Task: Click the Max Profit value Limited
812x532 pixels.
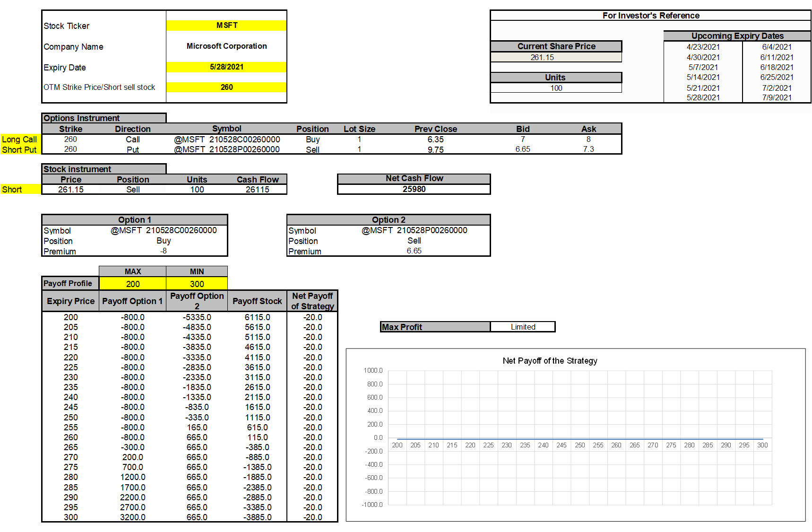Action: click(x=523, y=327)
